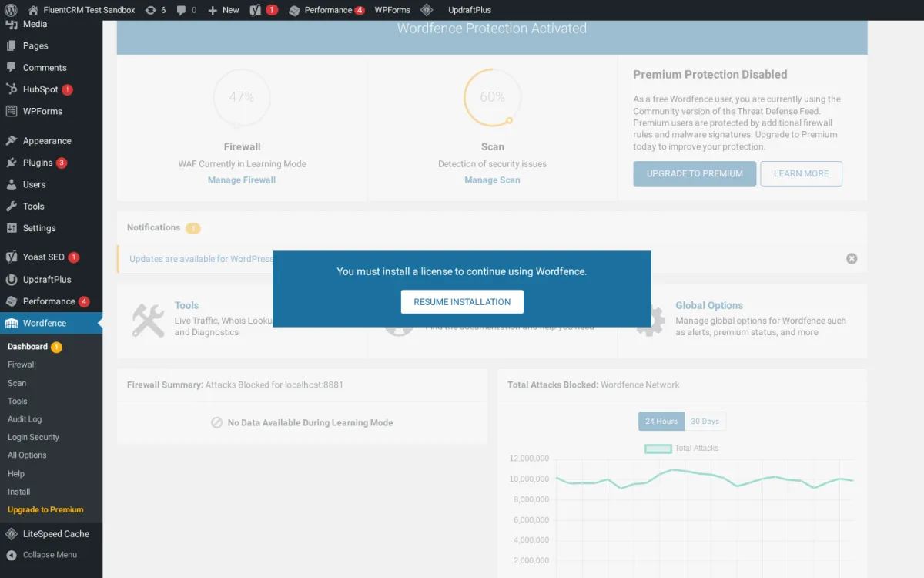Open Performance in sidebar menu
The image size is (924, 578).
[x=51, y=301]
